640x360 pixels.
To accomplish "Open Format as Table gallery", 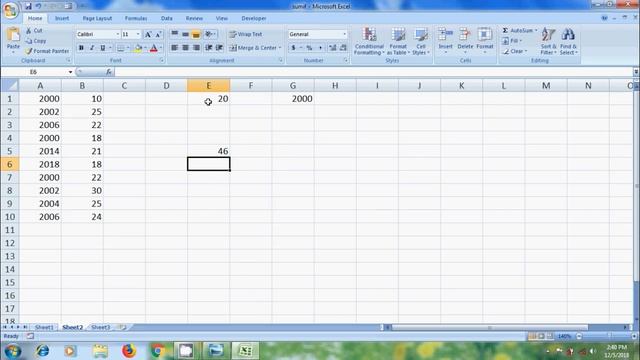I will pos(398,41).
